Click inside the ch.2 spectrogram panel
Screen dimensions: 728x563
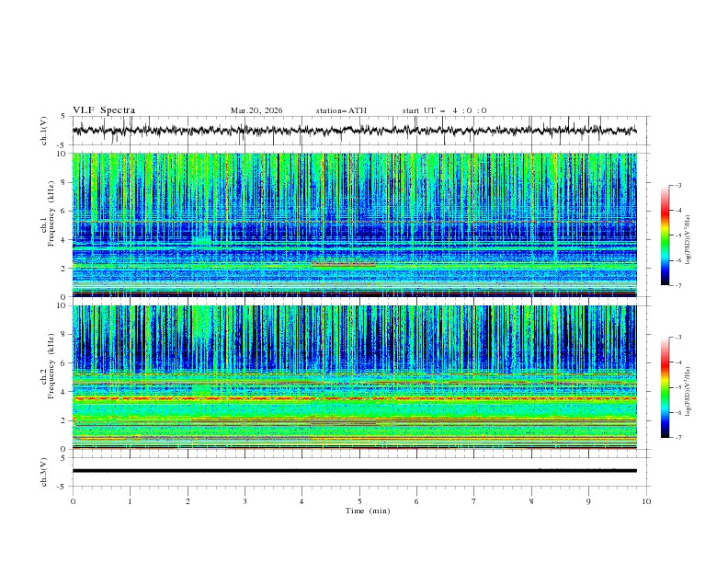click(x=354, y=377)
